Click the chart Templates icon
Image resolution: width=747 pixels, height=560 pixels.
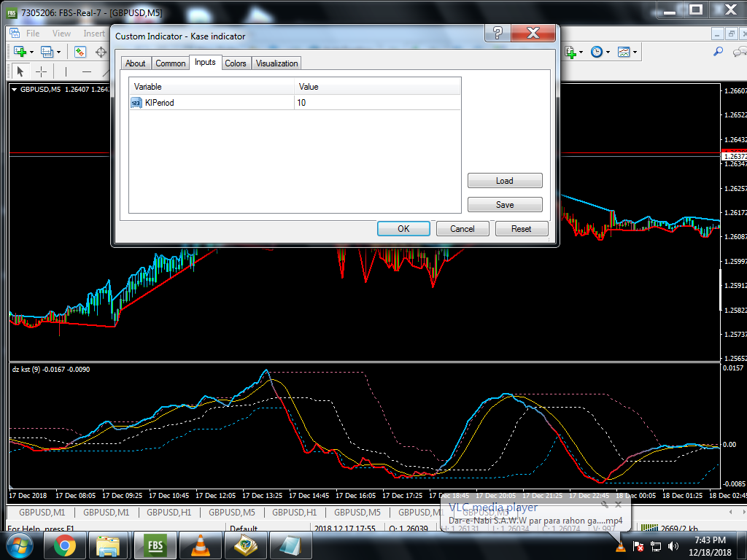624,52
